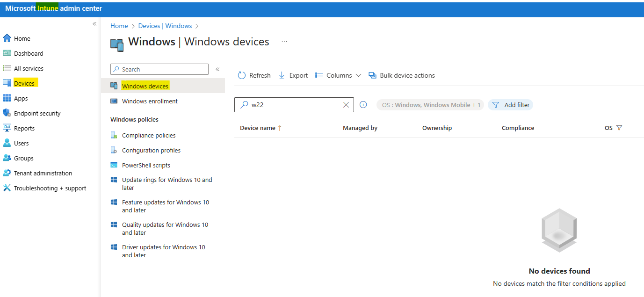The image size is (644, 297).
Task: Open Home in the left navigation
Action: click(x=22, y=38)
